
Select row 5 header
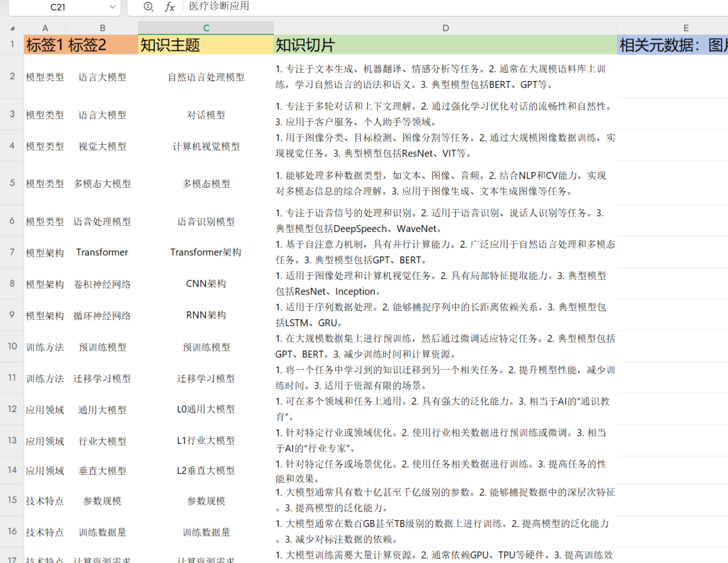[x=12, y=183]
